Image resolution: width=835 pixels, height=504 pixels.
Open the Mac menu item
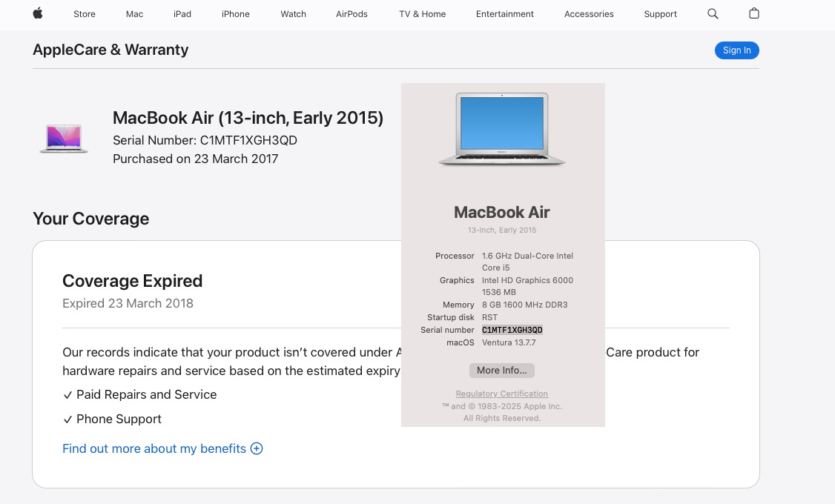134,14
